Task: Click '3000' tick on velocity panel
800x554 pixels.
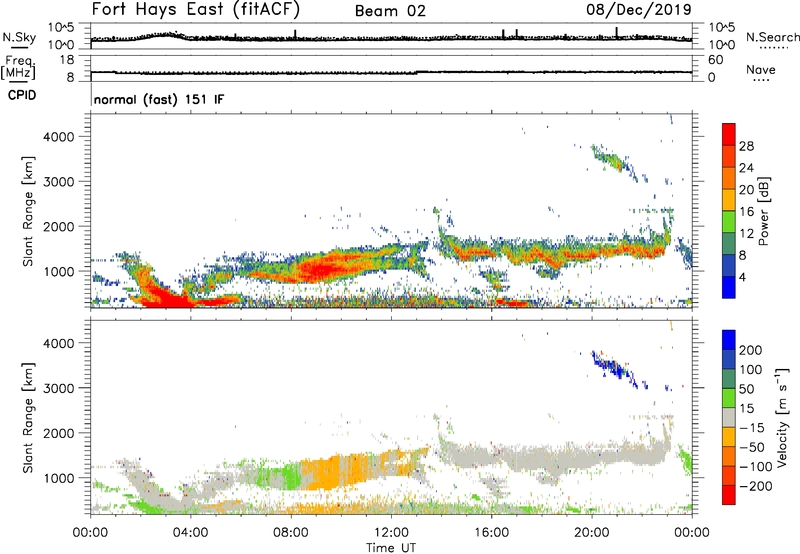Action: point(59,388)
